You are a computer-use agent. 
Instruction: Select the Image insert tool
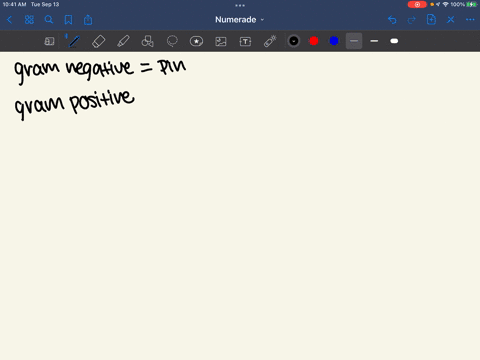click(x=221, y=41)
